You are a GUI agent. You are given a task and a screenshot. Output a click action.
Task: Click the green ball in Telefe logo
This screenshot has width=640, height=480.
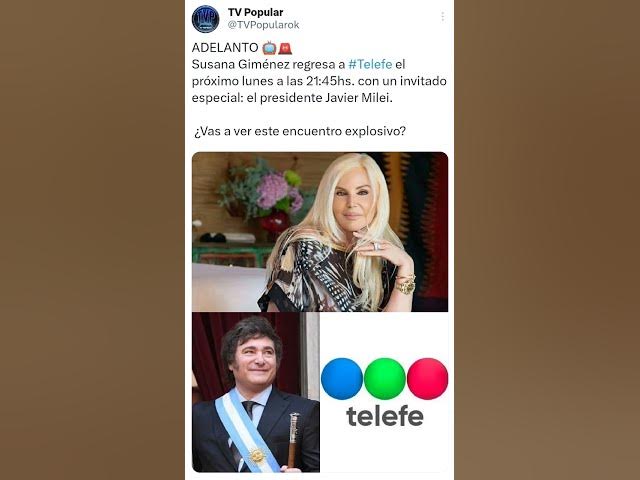pos(384,379)
